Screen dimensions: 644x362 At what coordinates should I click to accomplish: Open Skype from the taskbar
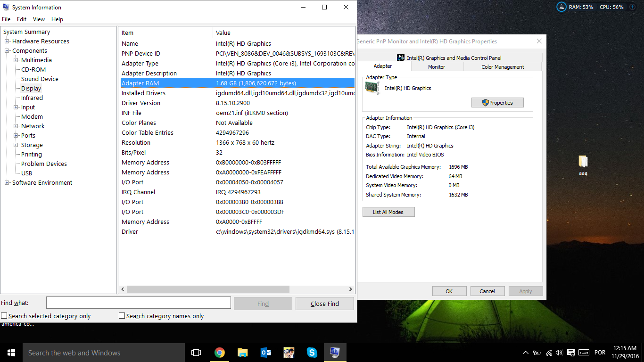312,353
